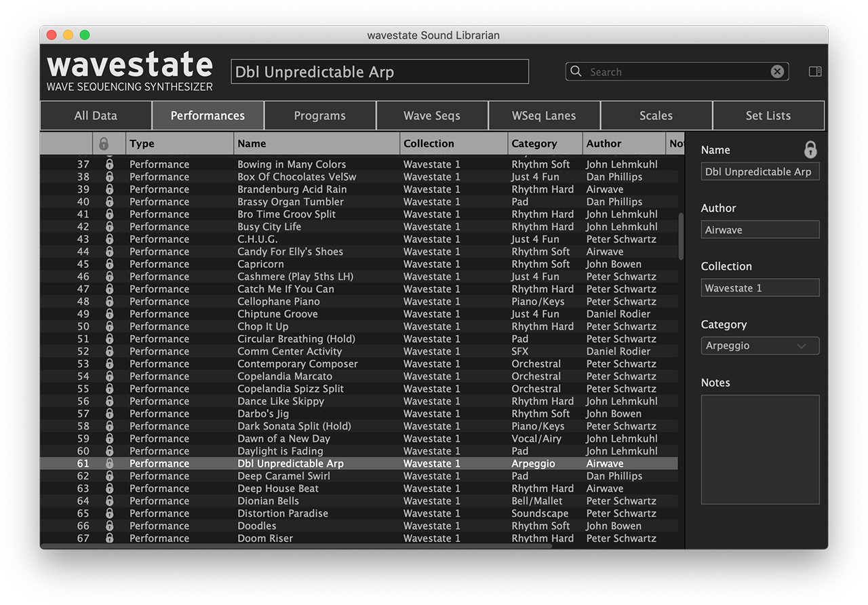Open the Set Lists tab
This screenshot has width=868, height=605.
pyautogui.click(x=768, y=115)
